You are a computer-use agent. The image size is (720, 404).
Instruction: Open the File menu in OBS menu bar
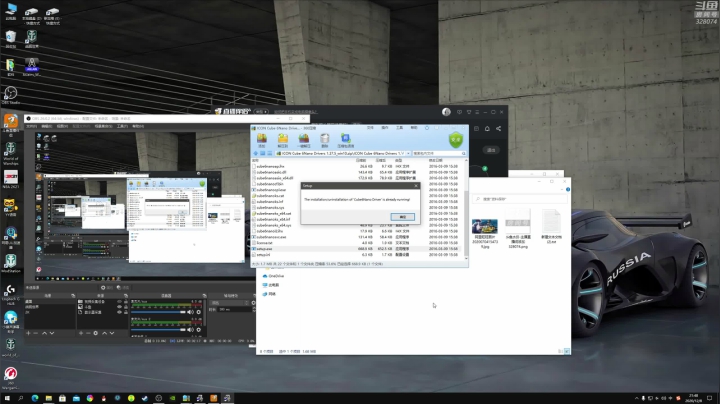pos(31,126)
